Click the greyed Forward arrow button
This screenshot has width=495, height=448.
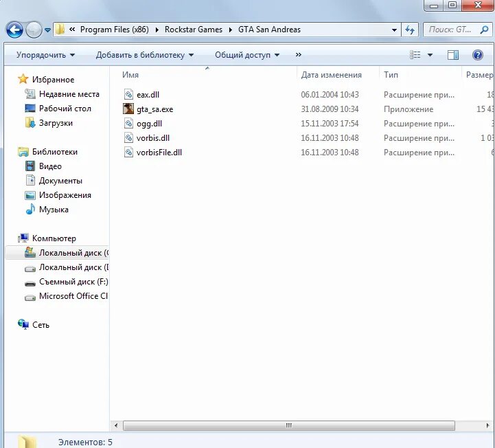(x=34, y=30)
